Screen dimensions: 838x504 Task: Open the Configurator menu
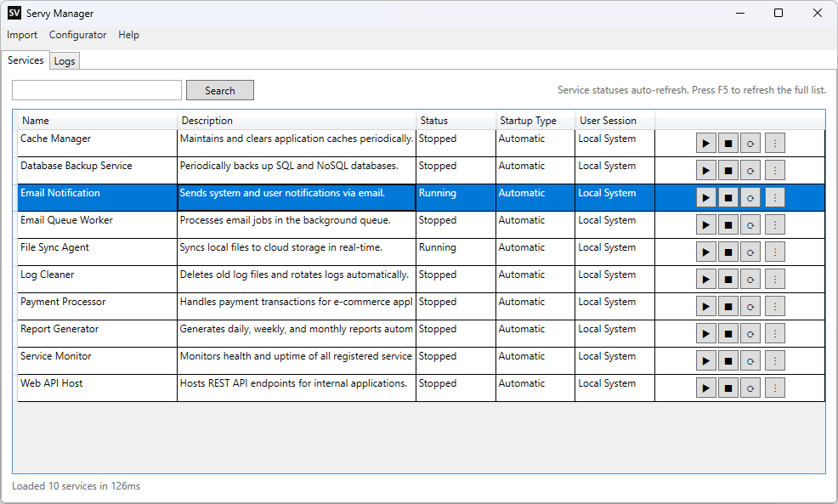[77, 35]
